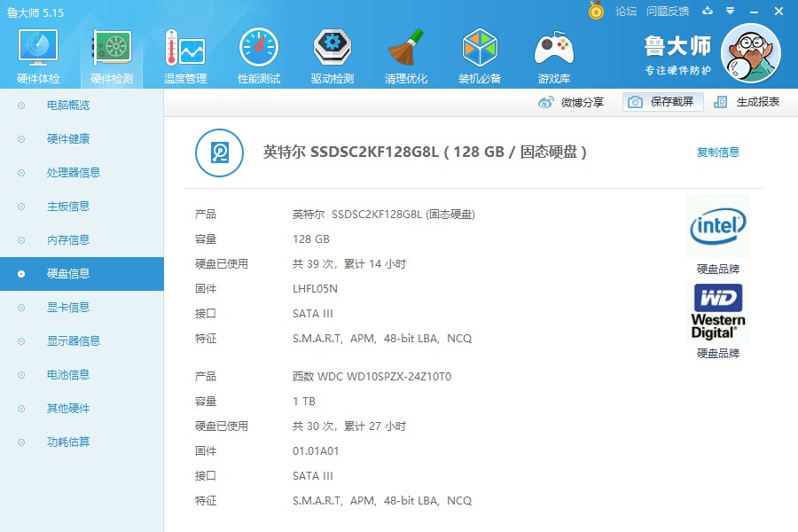The width and height of the screenshot is (798, 532).
Task: Click the Intel hard drive brand logo
Action: tap(717, 225)
